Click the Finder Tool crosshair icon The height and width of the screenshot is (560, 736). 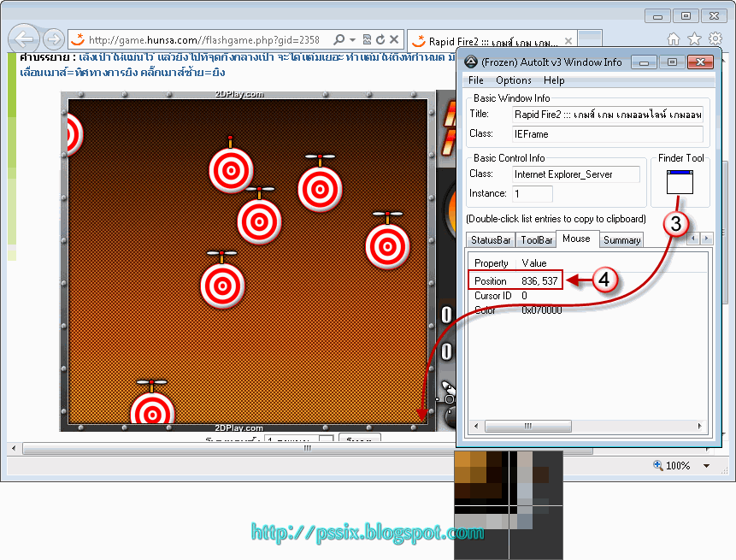click(x=680, y=182)
